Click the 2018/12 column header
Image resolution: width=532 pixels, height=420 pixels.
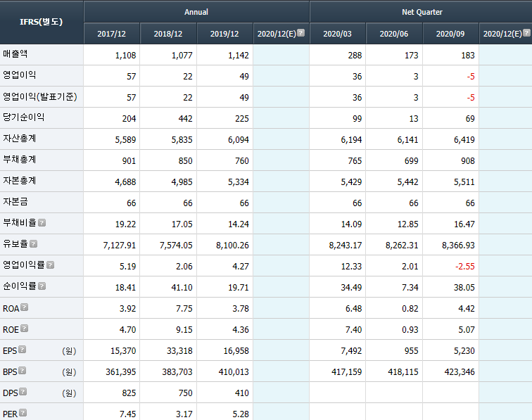[168, 34]
